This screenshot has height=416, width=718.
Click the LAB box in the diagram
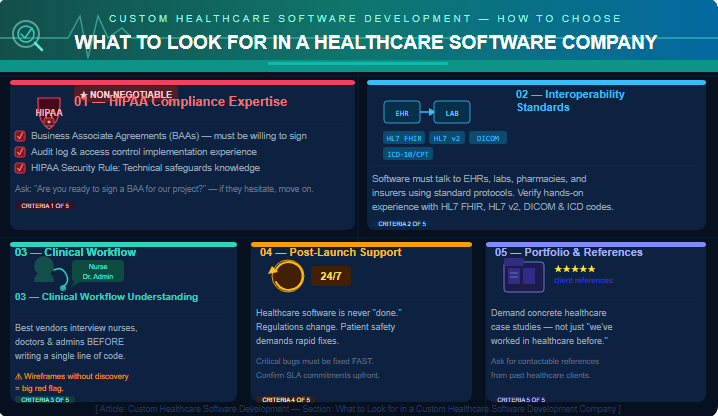[452, 113]
